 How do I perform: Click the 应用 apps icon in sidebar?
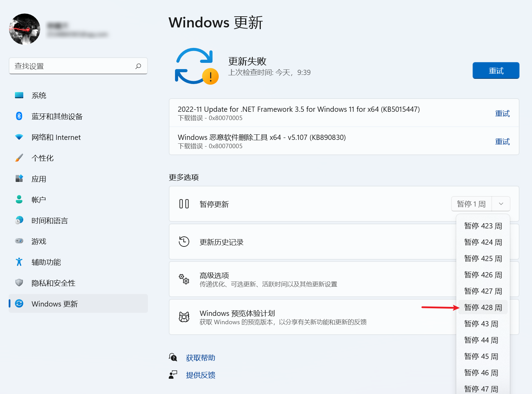(x=19, y=179)
